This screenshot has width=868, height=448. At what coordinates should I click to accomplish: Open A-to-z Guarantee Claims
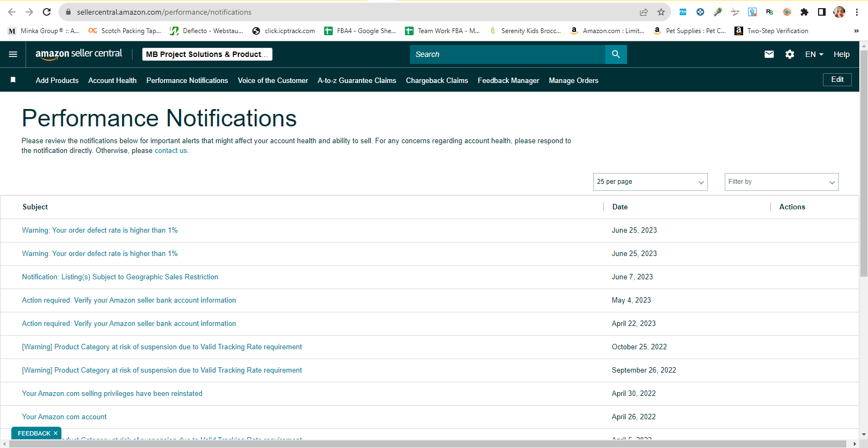coord(357,80)
